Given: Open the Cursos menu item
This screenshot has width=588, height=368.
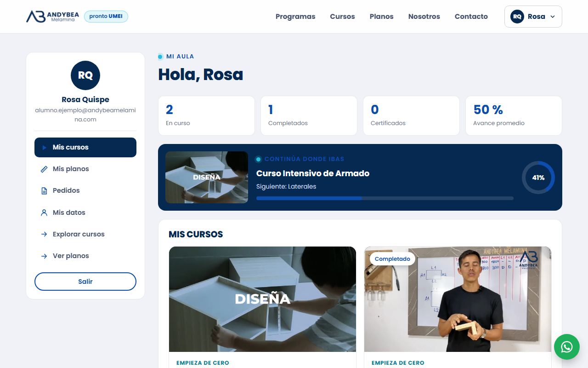Looking at the screenshot, I should [342, 17].
